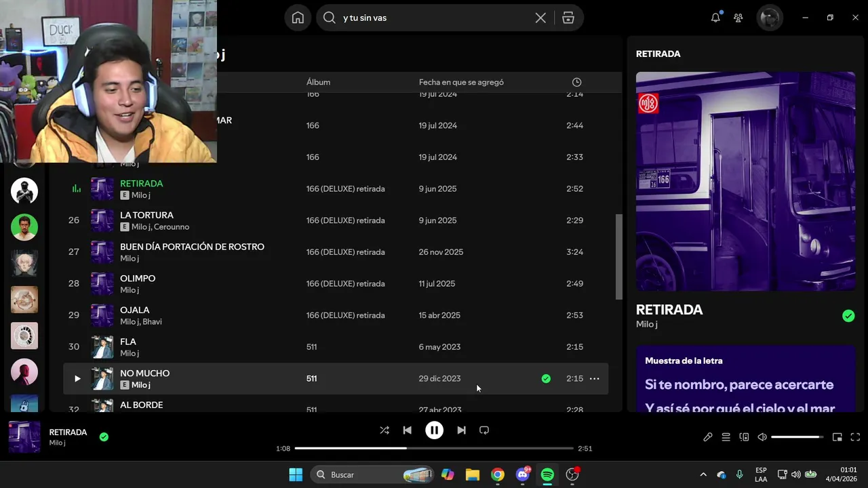Toggle repeat mode
The height and width of the screenshot is (488, 868).
484,430
